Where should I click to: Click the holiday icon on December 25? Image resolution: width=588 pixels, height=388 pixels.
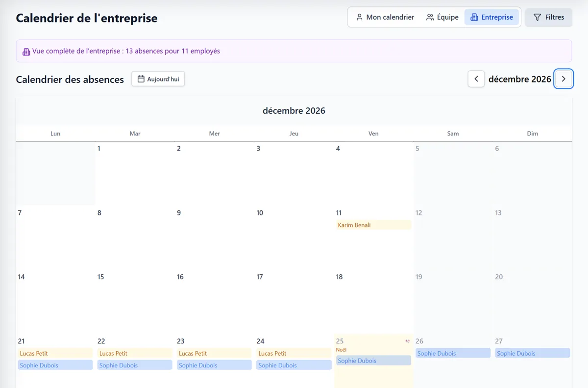point(407,341)
